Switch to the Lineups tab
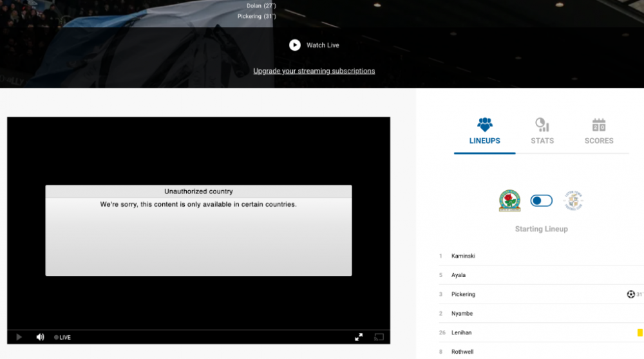Viewport: 644px width, 359px height. [x=484, y=131]
